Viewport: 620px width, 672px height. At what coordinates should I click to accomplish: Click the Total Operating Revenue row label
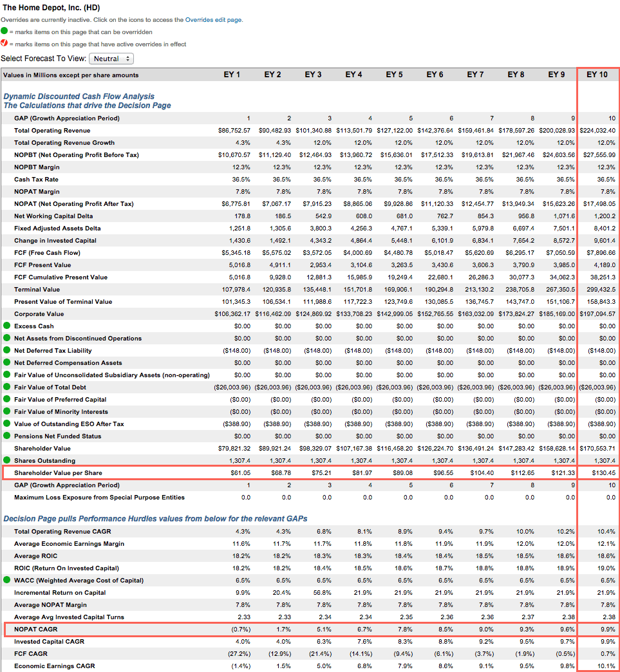(52, 130)
